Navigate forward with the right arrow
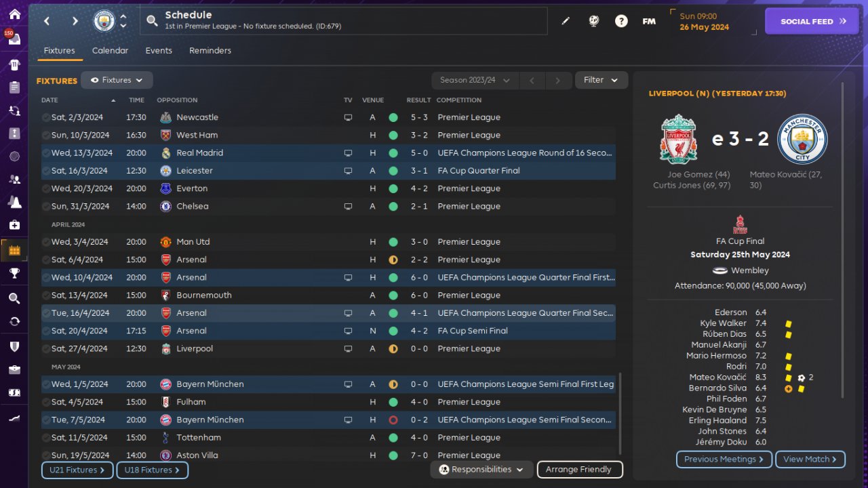This screenshot has height=488, width=868. [75, 21]
